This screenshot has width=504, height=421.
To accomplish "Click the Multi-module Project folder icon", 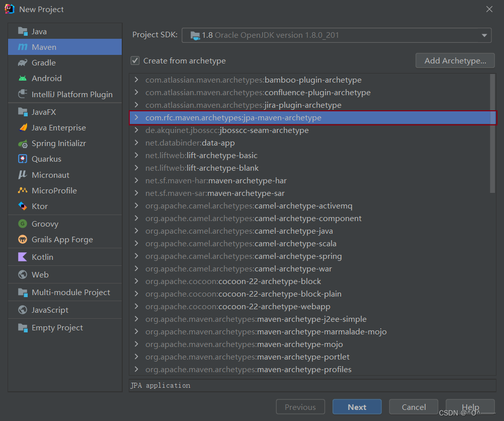I will coord(23,292).
